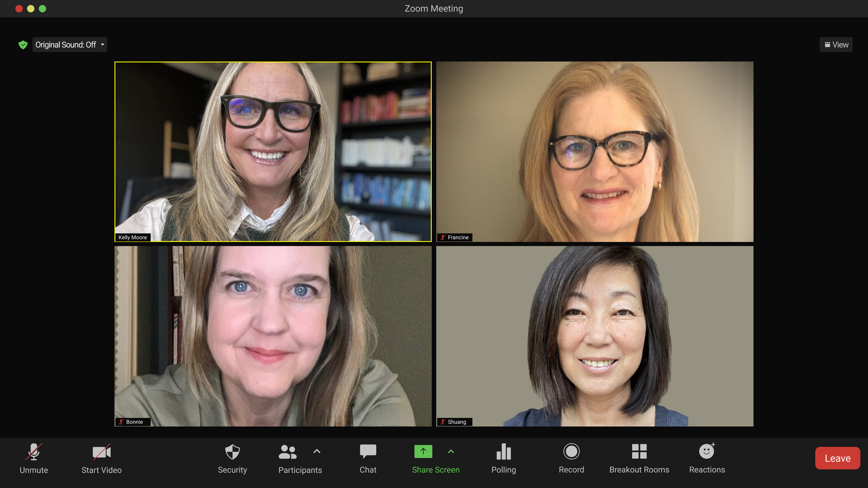
Task: Open the View layout menu
Action: pos(836,45)
